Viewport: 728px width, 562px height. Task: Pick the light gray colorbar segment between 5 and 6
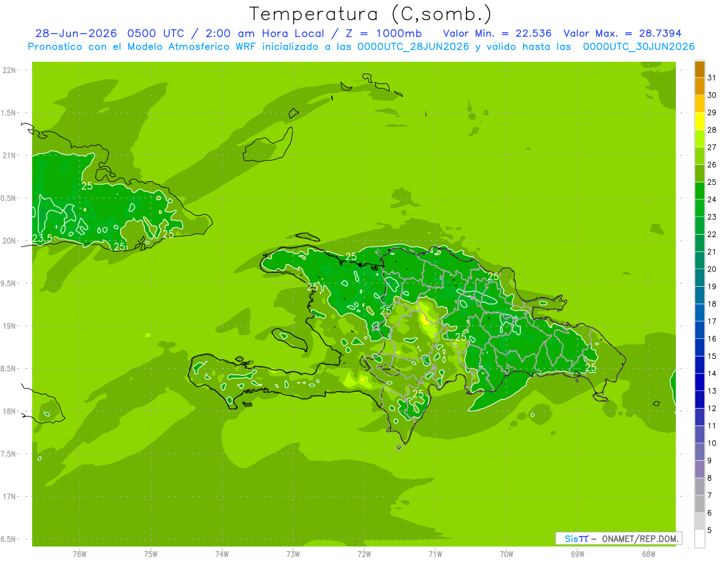click(699, 521)
